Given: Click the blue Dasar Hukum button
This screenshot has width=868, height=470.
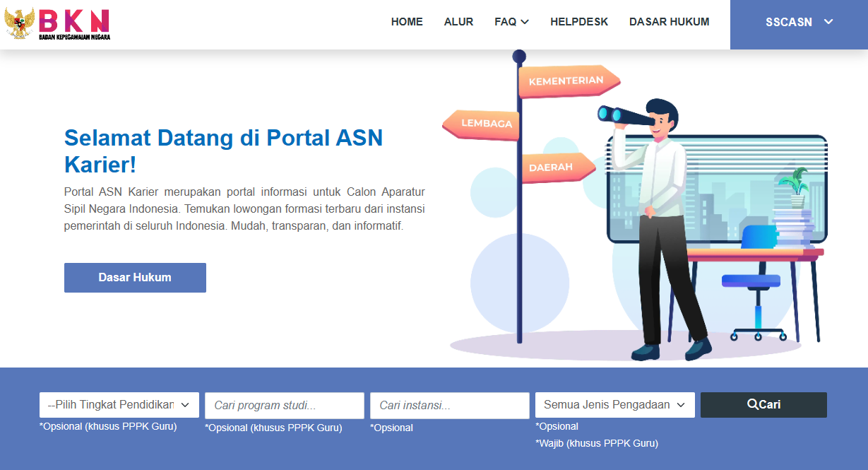Looking at the screenshot, I should point(135,278).
